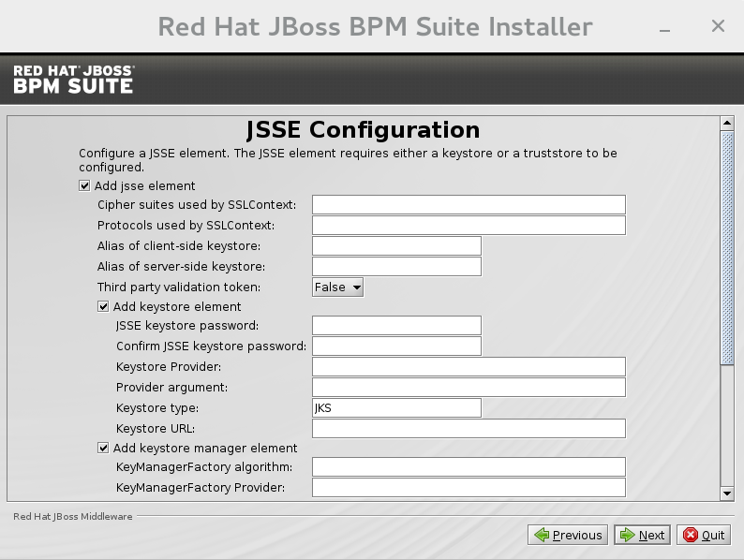Viewport: 744px width, 560px height.
Task: Select the KeyManagerFactory algorithm field
Action: tap(469, 466)
